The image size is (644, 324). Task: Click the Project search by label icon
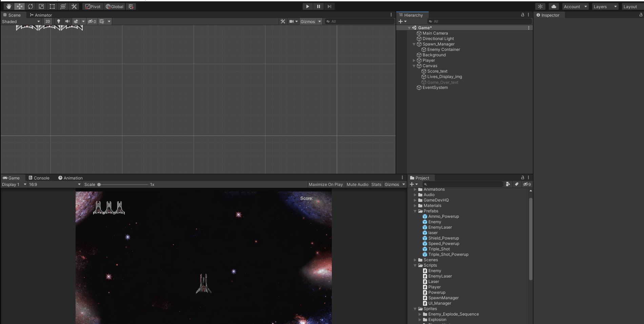tap(517, 184)
